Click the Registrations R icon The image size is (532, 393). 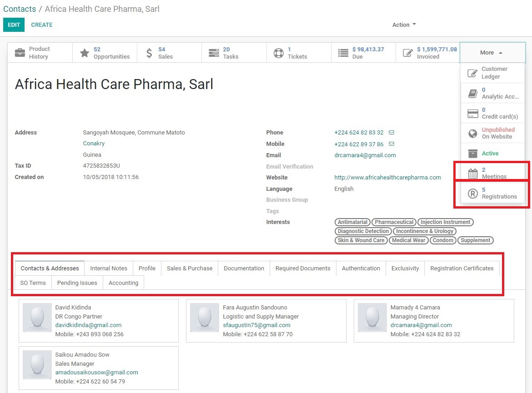472,193
